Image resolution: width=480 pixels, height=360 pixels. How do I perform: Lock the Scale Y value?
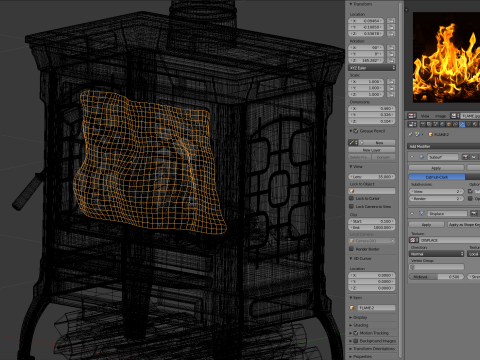tap(391, 88)
